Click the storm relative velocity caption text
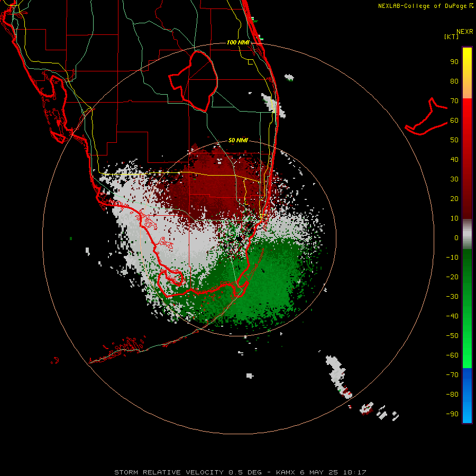 [240, 472]
